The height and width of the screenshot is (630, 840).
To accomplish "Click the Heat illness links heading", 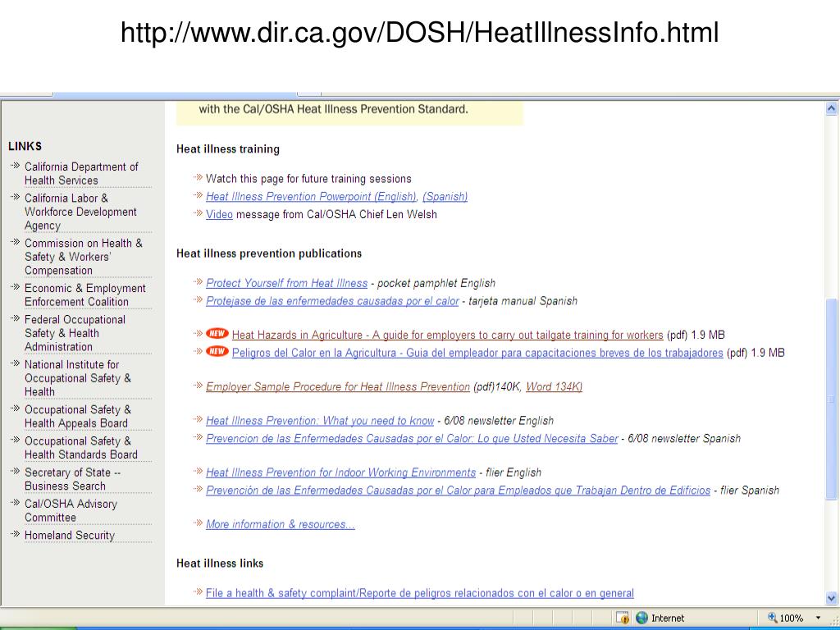I will (x=220, y=563).
